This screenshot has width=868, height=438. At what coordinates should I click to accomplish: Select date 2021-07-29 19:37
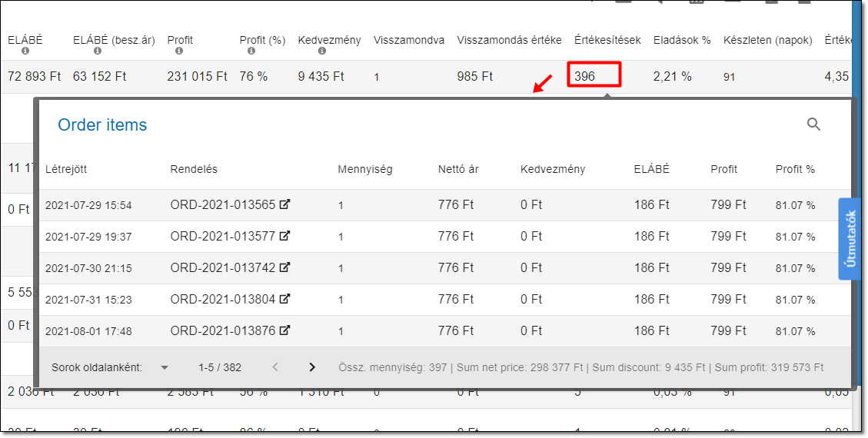(88, 237)
